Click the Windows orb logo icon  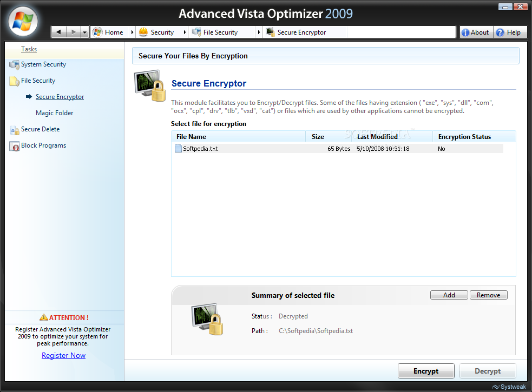click(x=23, y=21)
